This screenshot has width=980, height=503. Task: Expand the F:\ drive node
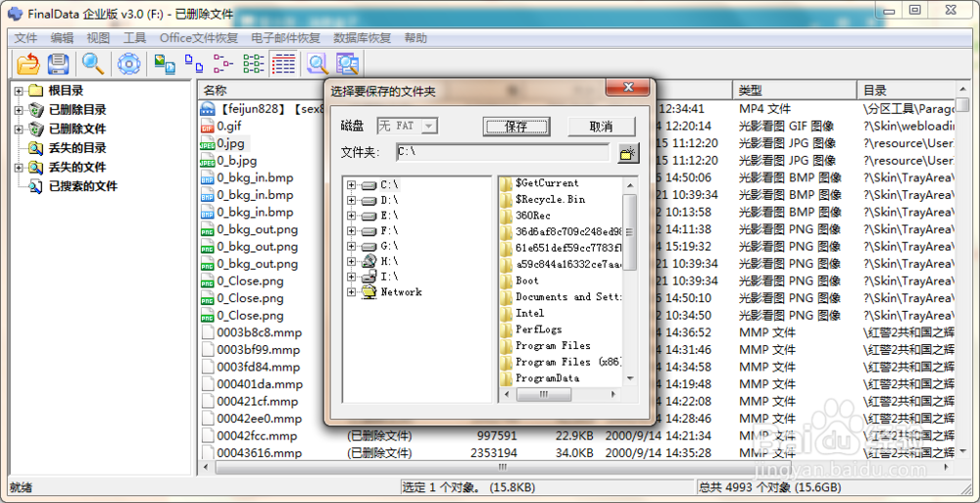pos(352,230)
